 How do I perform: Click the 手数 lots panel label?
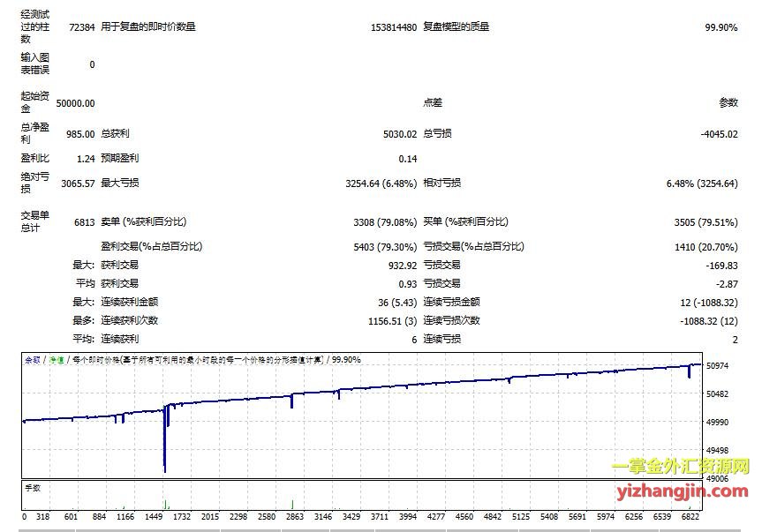click(32, 486)
